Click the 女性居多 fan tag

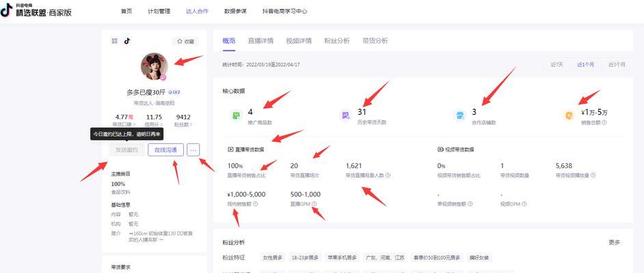(273, 258)
